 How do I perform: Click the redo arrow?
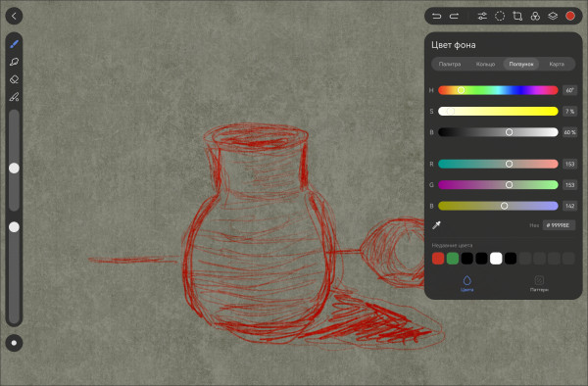point(454,16)
